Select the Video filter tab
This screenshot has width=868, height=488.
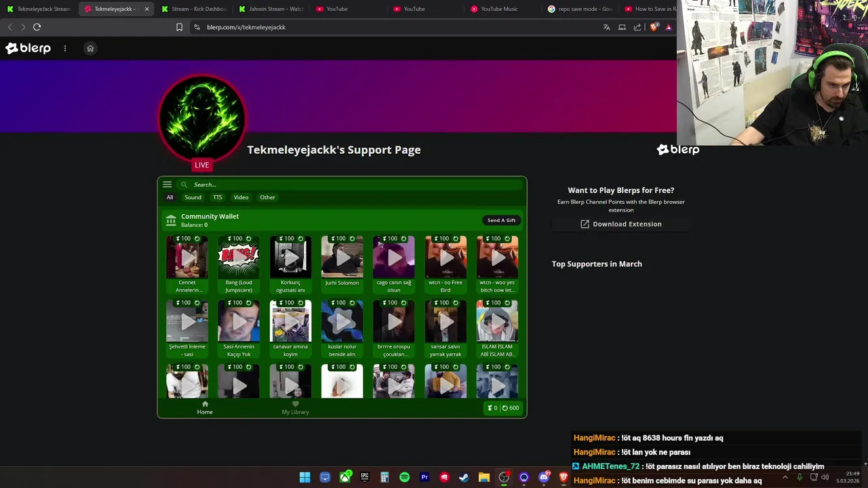coord(241,197)
